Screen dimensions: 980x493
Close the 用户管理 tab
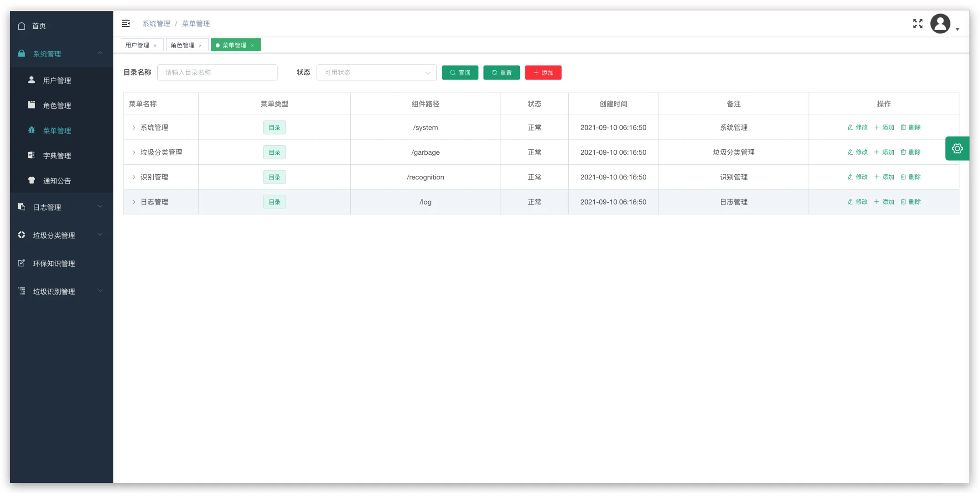click(x=155, y=46)
